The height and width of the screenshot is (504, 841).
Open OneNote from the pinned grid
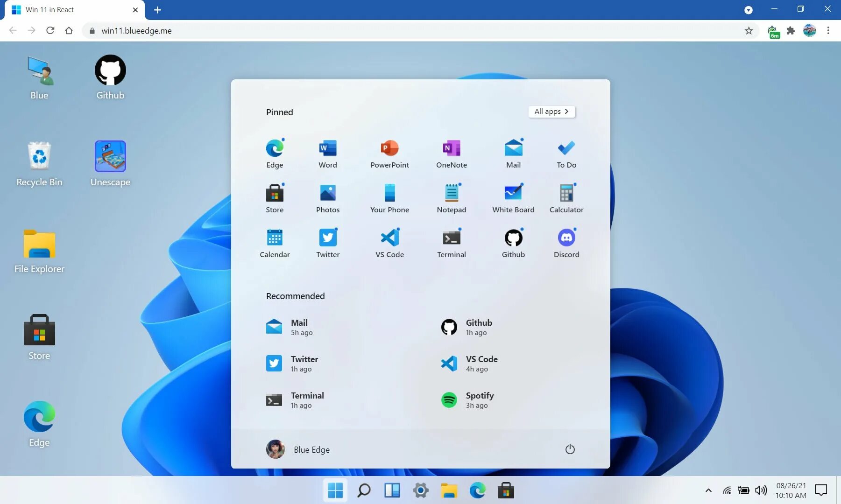452,154
